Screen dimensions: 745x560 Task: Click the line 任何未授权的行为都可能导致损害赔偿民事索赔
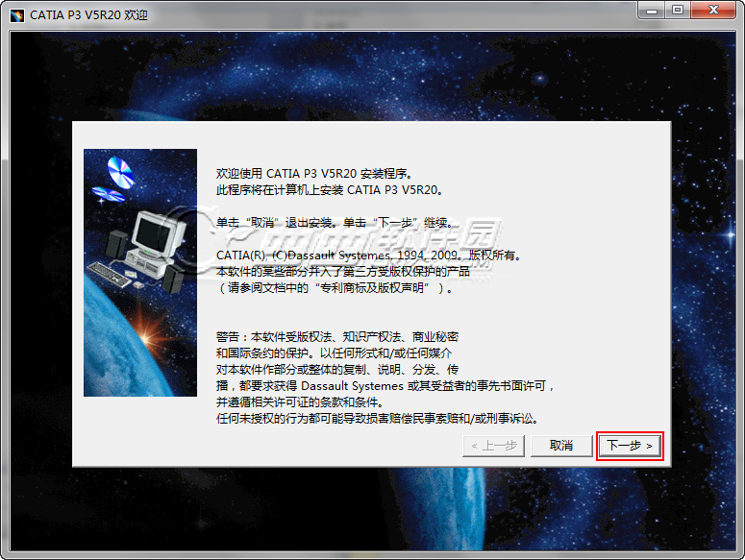377,419
